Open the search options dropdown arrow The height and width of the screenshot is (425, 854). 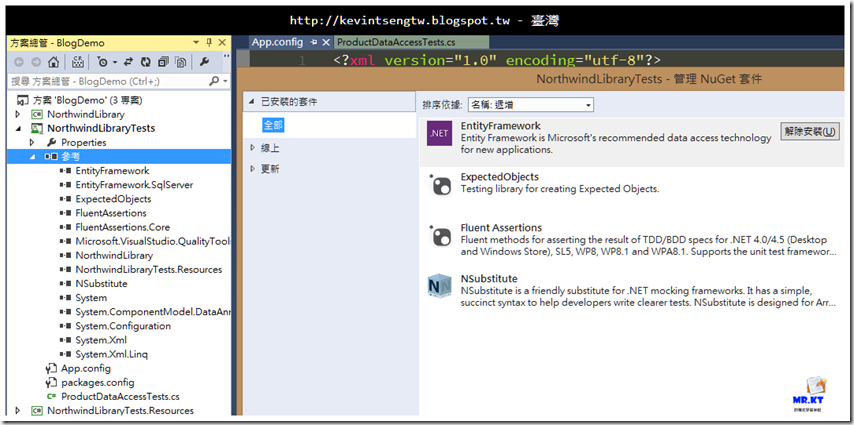coord(225,82)
